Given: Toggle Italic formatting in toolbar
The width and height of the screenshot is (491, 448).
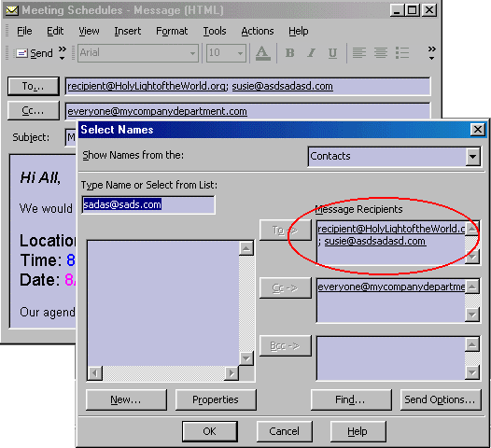Looking at the screenshot, I should point(311,53).
